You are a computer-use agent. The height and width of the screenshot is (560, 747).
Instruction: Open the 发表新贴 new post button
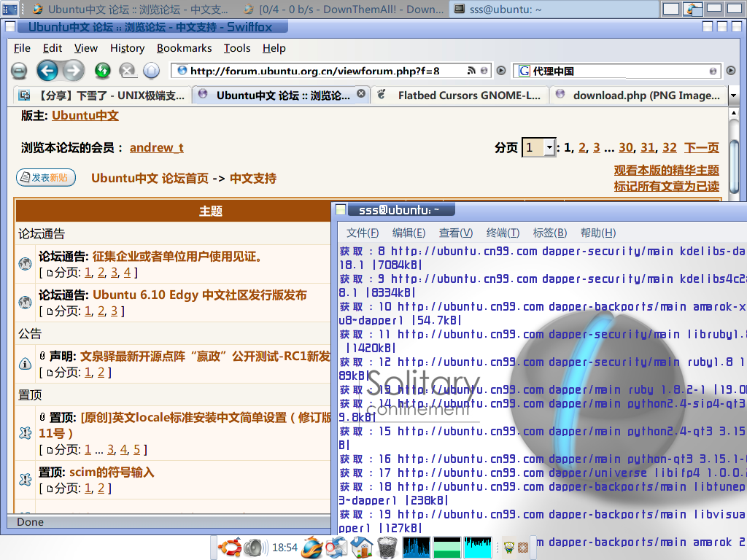click(46, 178)
